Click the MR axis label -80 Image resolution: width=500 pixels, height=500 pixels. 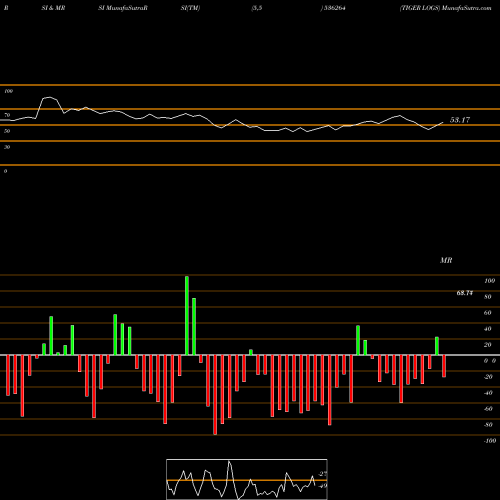[488, 425]
